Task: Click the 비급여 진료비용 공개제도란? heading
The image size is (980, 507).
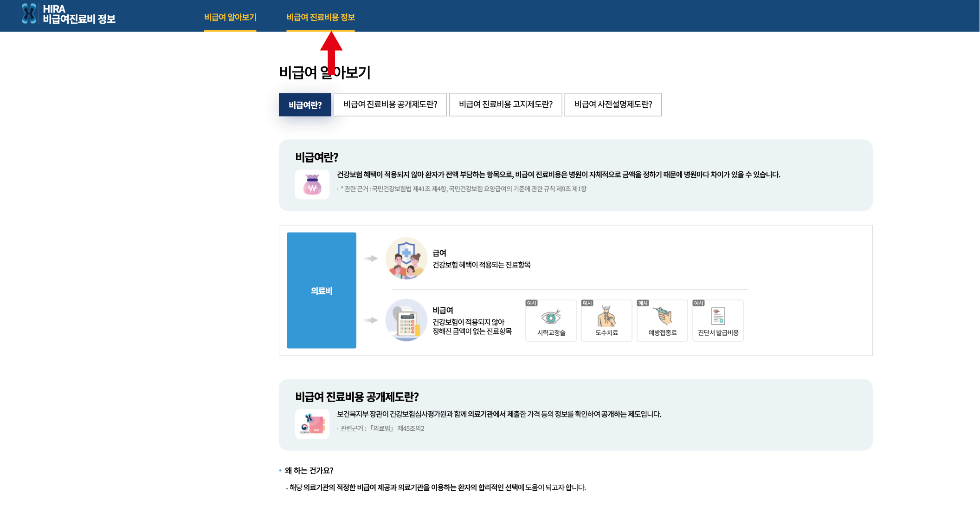Action: [x=357, y=397]
